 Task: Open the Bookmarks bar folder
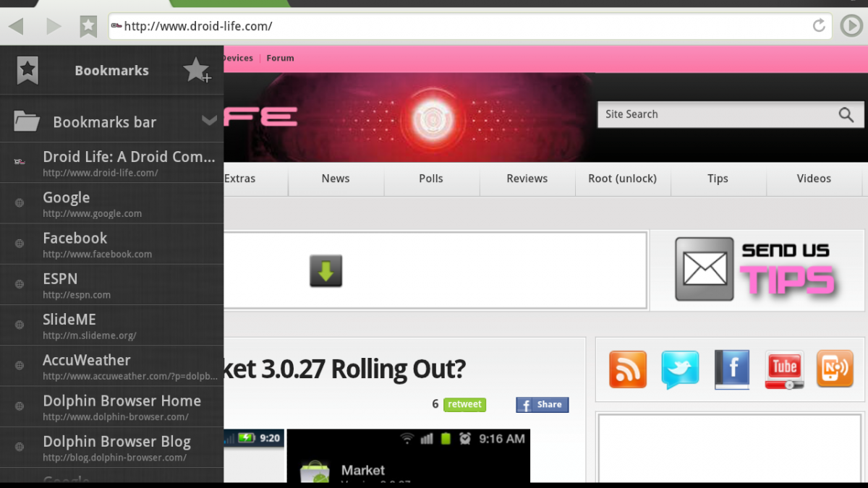[x=104, y=122]
